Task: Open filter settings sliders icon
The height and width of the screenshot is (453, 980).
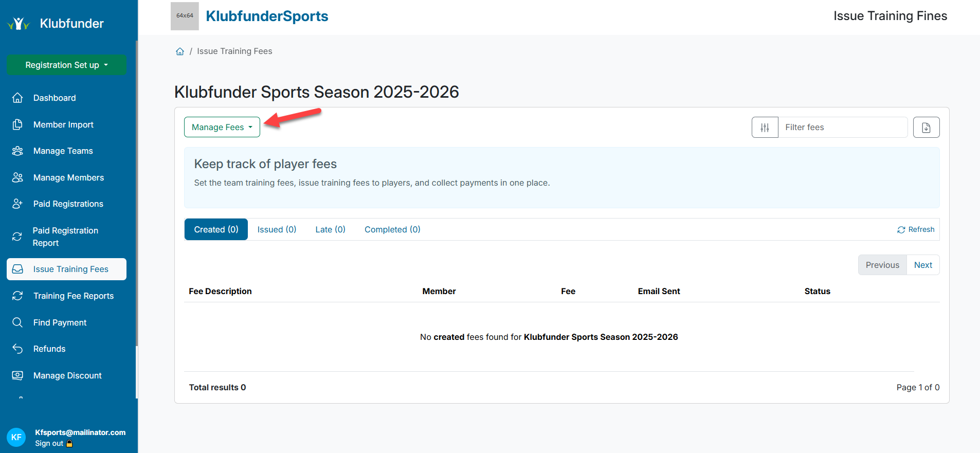Action: coord(765,128)
